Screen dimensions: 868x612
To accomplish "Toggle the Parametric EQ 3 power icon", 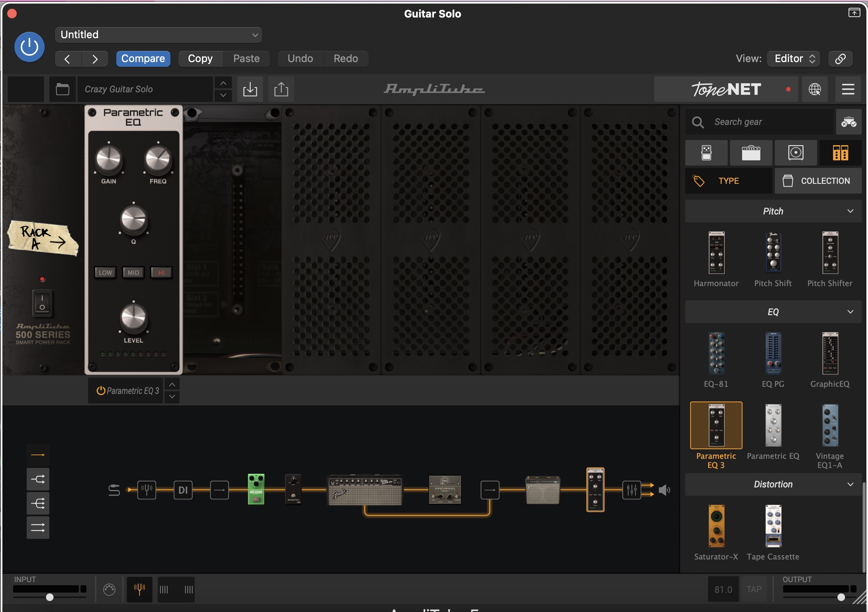I will (x=101, y=391).
